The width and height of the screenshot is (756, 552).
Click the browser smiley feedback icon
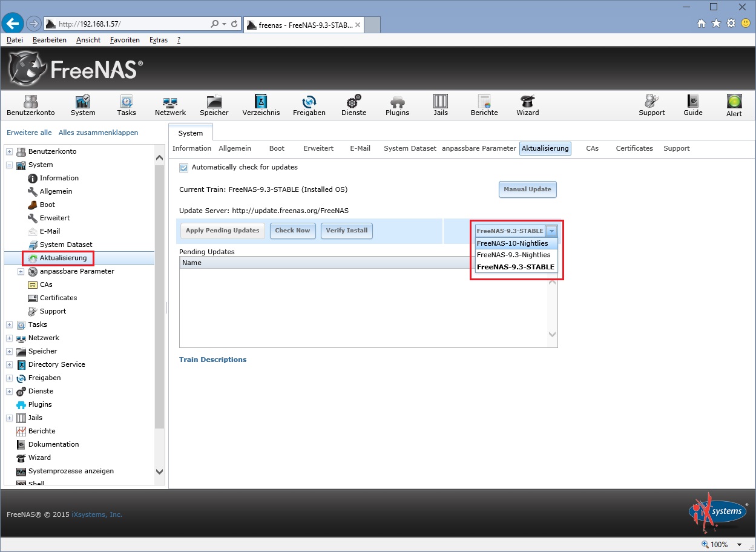[x=746, y=24]
